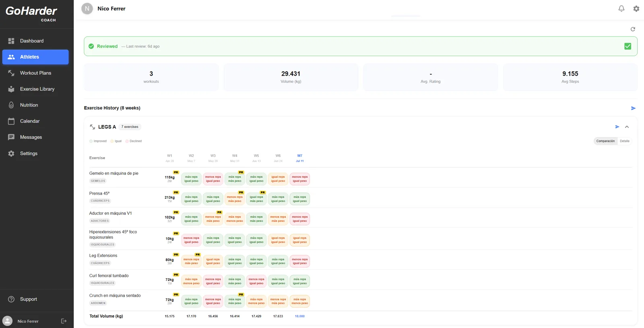
Task: Click the Improved legend dot
Action: click(91, 141)
